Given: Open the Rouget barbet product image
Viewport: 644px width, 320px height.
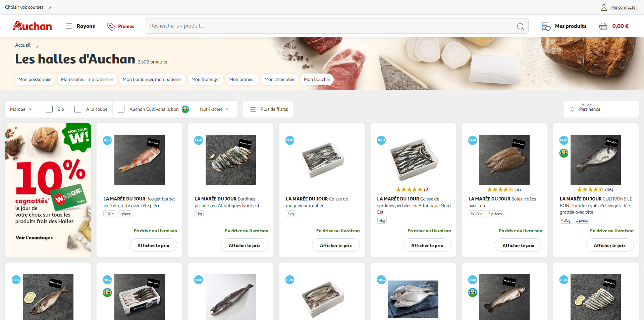Looking at the screenshot, I should click(140, 160).
